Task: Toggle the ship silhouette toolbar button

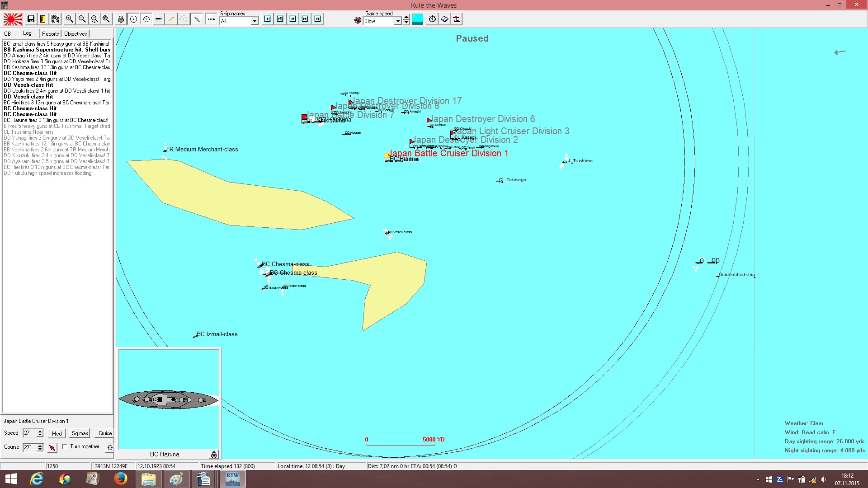Action: pos(197,19)
